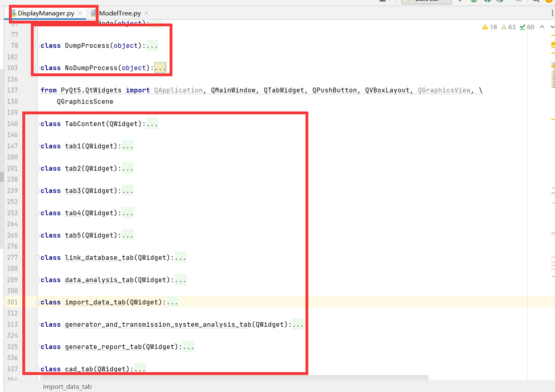Viewport: 555px width, 392px height.
Task: Click QGraphicsScene on line 138
Action: 85,102
